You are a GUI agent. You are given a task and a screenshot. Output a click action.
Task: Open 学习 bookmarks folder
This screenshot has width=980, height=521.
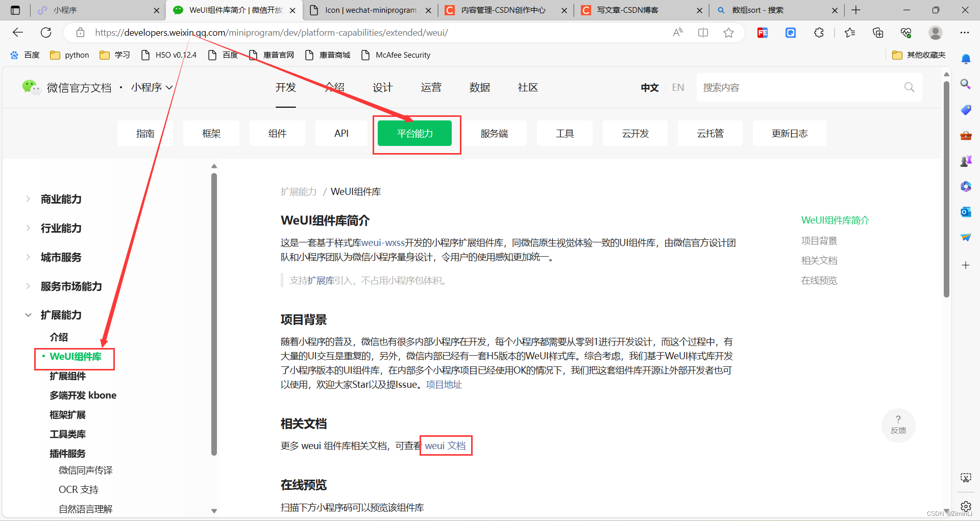pos(115,55)
